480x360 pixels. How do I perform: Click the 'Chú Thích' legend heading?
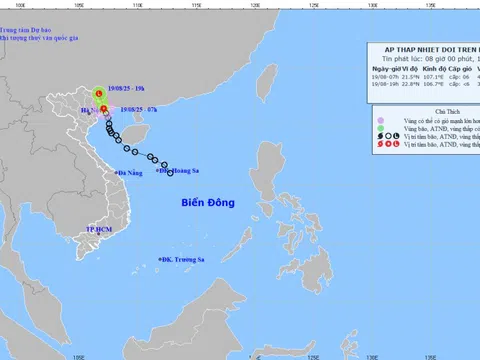pos(447,112)
